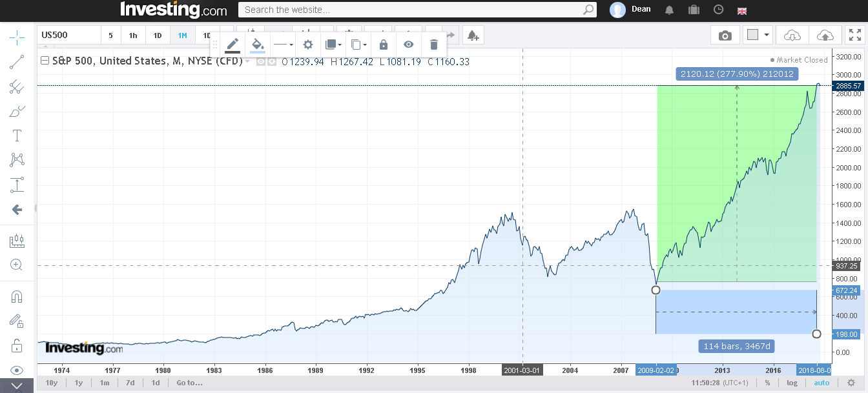Open the pitchfork drawing tools
The image size is (868, 393).
pos(17,86)
